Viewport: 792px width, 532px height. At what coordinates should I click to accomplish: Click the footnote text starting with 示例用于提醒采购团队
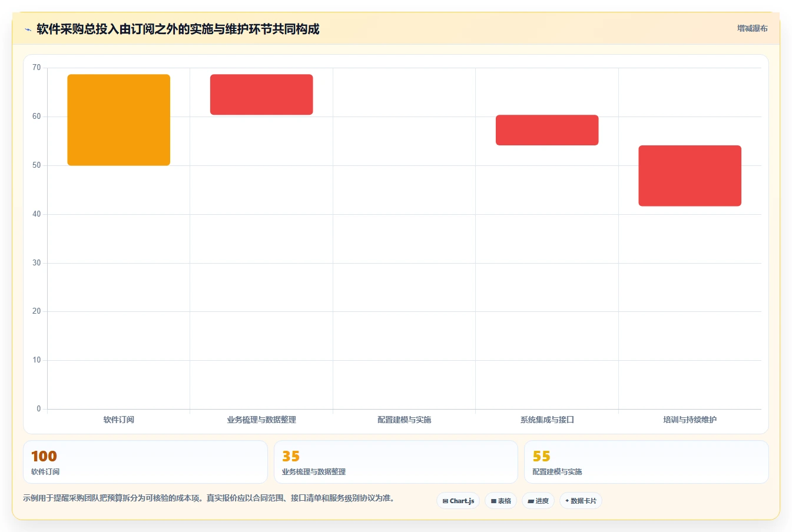208,498
